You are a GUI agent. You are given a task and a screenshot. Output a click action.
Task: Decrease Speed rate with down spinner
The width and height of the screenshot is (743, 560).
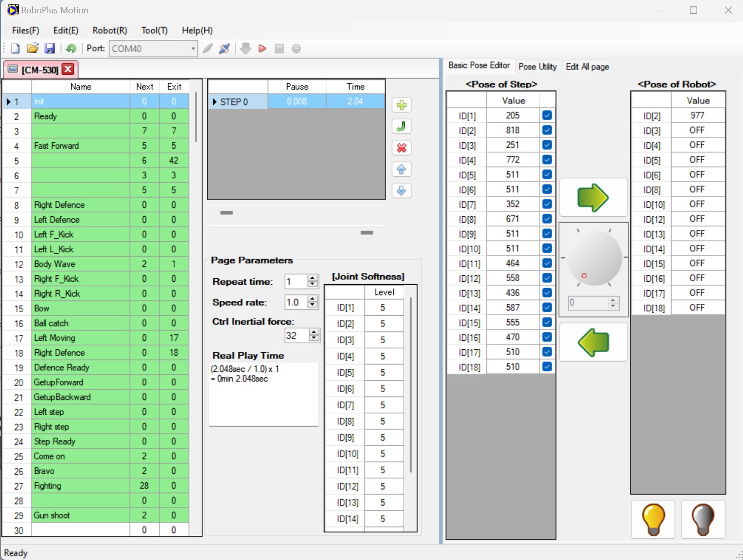(313, 305)
